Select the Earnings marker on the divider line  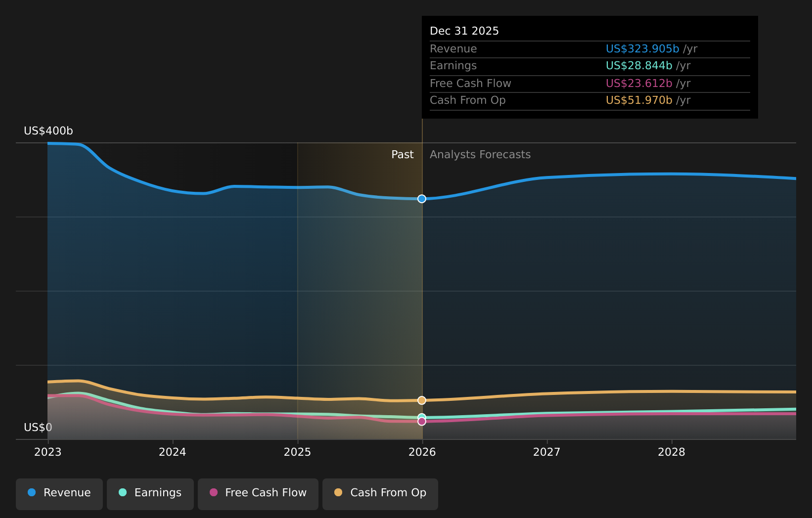(x=421, y=416)
